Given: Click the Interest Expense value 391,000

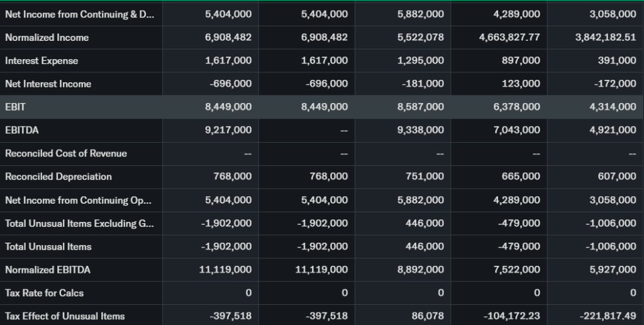Looking at the screenshot, I should click(617, 61).
